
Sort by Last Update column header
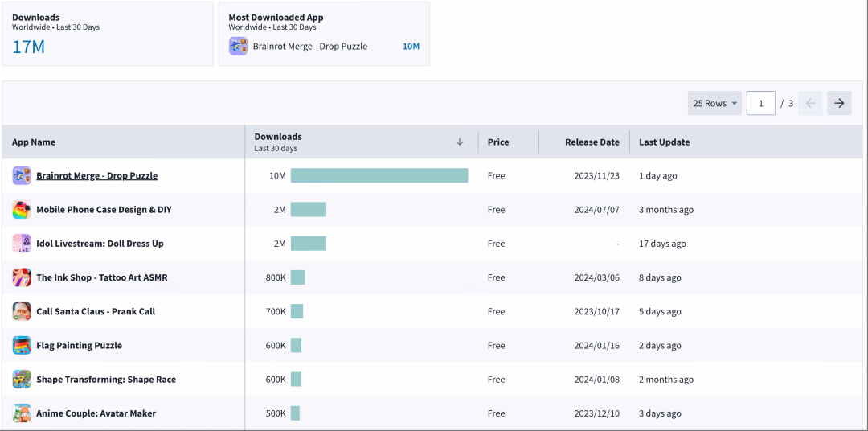point(665,142)
